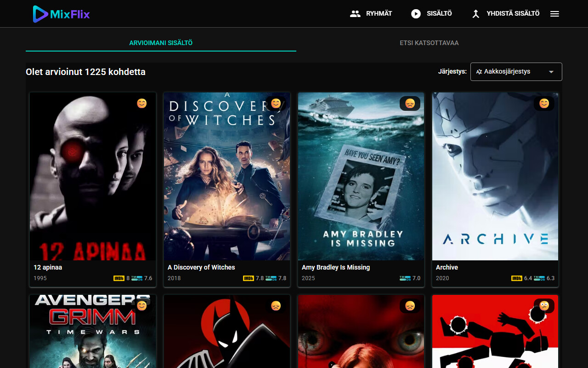Screen dimensions: 588x368
Task: Open the 12 apinaa poster
Action: pos(93,177)
